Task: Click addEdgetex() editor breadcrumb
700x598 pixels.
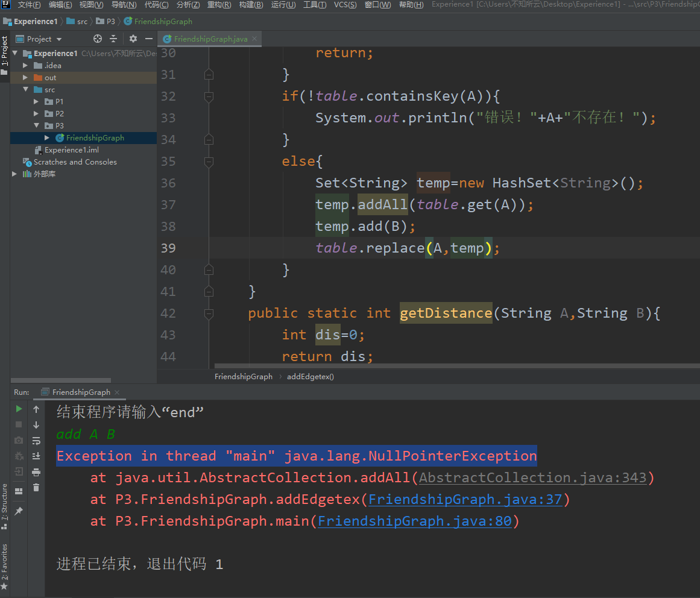Action: pos(311,377)
